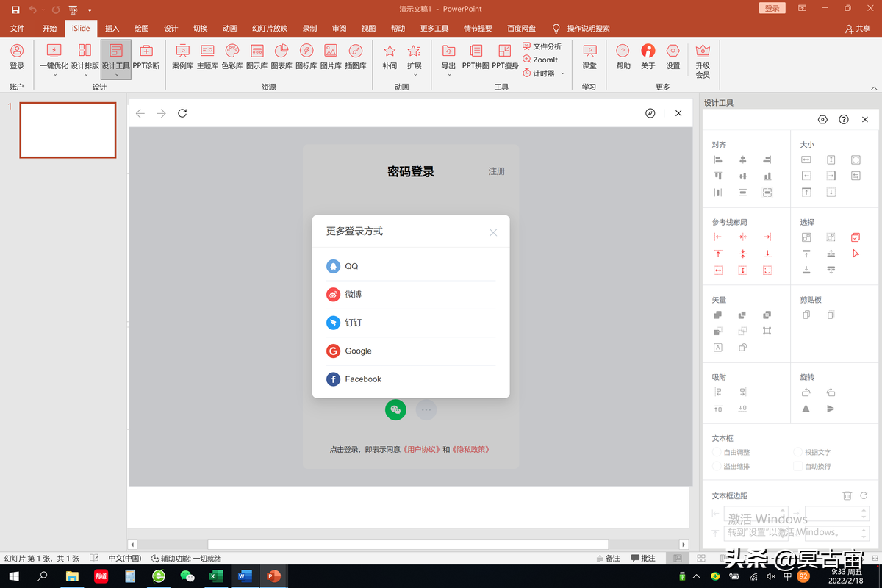This screenshot has width=882, height=588.
Task: Open the 主题库 theme library
Action: 207,56
